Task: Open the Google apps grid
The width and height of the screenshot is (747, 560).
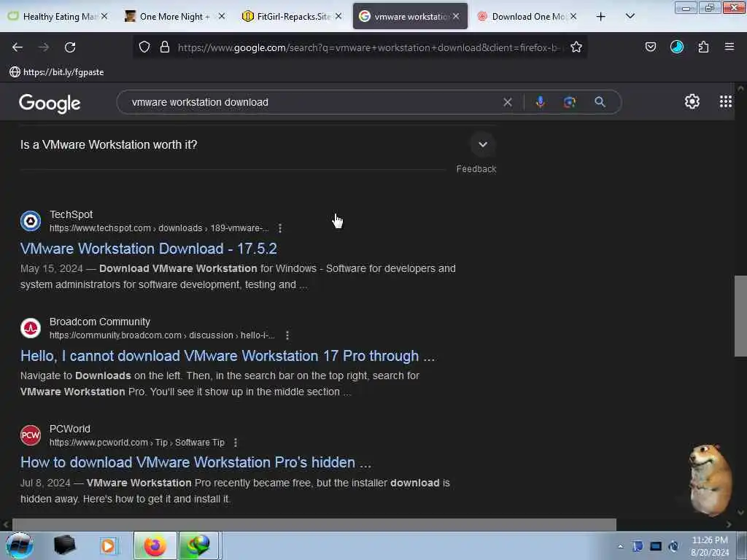Action: pyautogui.click(x=726, y=101)
